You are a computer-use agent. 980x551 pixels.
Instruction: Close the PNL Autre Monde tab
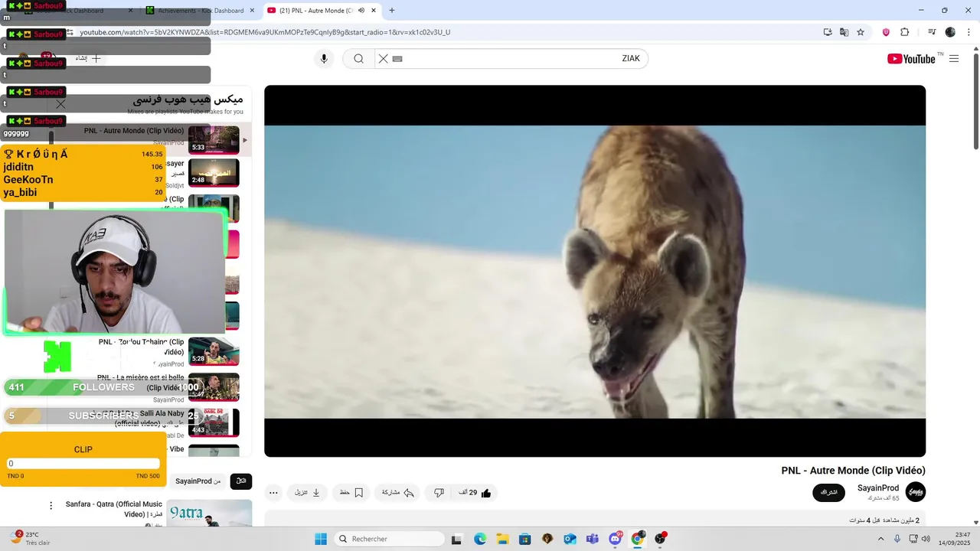374,11
